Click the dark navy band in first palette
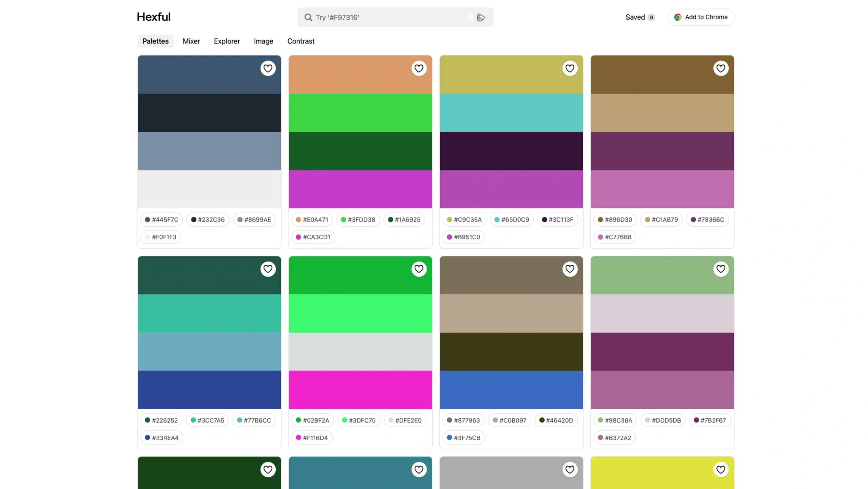 [x=210, y=113]
